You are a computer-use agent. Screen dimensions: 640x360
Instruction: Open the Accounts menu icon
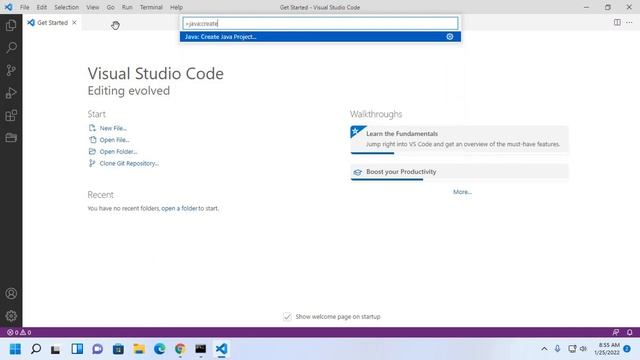[x=11, y=293]
